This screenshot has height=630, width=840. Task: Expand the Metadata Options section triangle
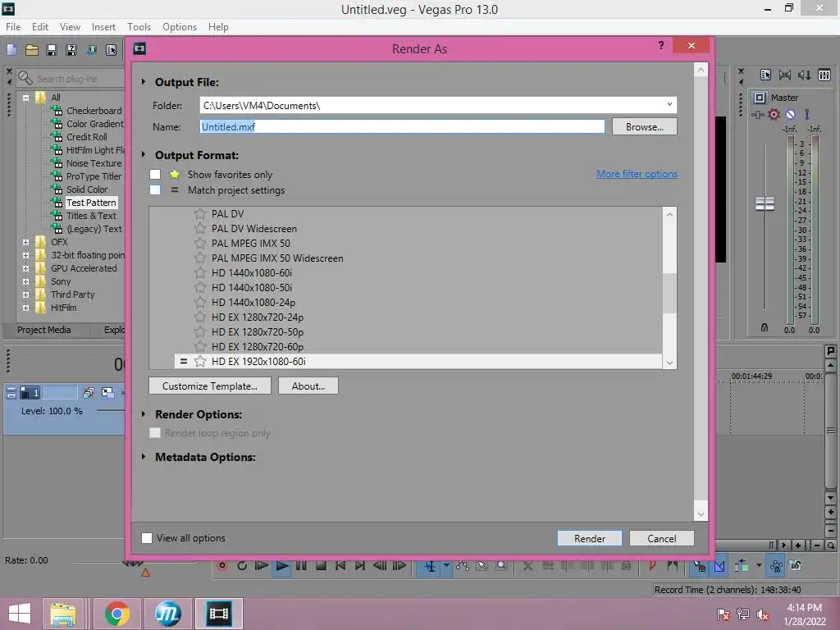click(144, 456)
